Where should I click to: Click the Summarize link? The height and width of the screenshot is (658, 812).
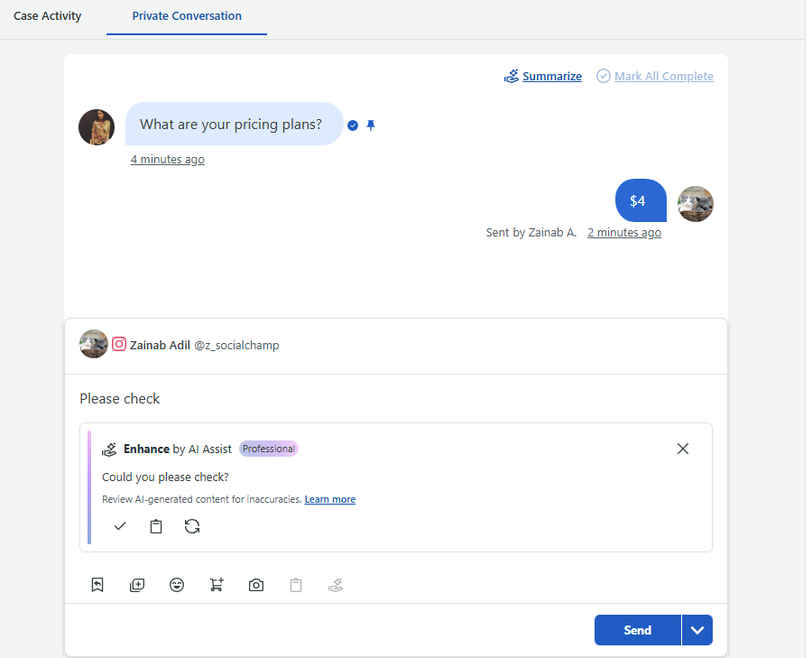pos(552,76)
